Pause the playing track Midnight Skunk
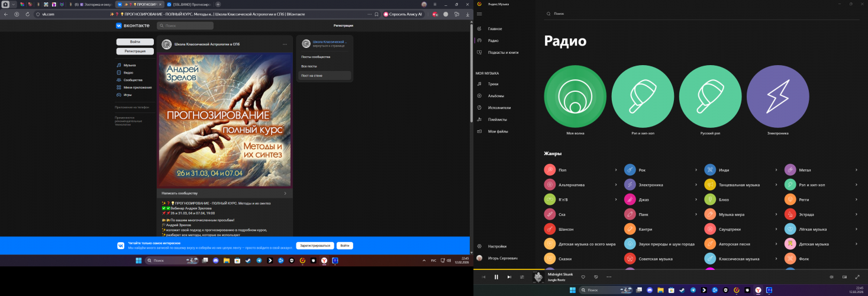This screenshot has height=296, width=868. (496, 277)
